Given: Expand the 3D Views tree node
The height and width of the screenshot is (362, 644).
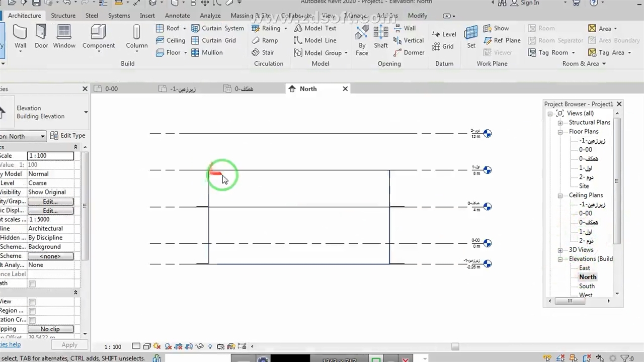Looking at the screenshot, I should [x=560, y=250].
